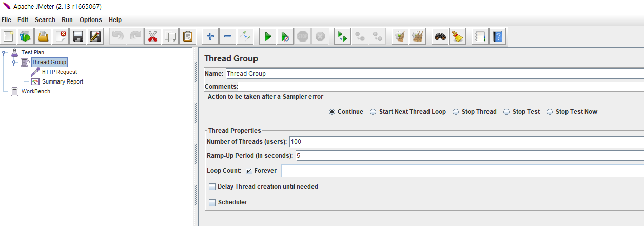Open the File menu
The image size is (644, 226).
pos(6,20)
